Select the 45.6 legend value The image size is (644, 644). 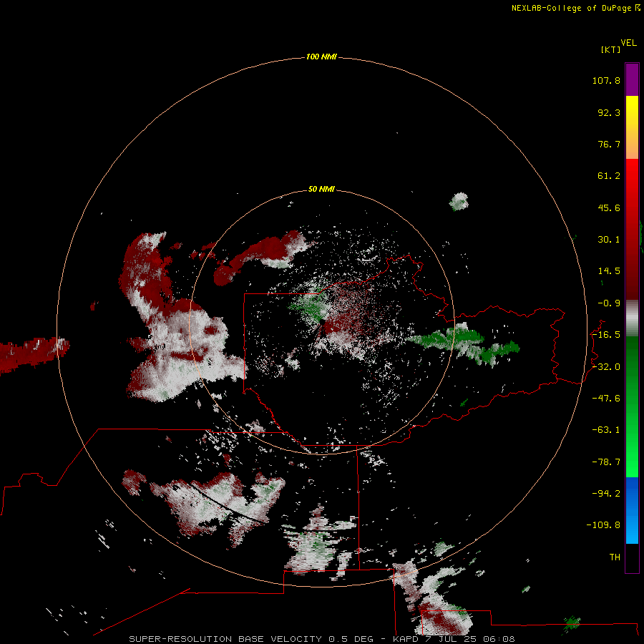pyautogui.click(x=609, y=208)
